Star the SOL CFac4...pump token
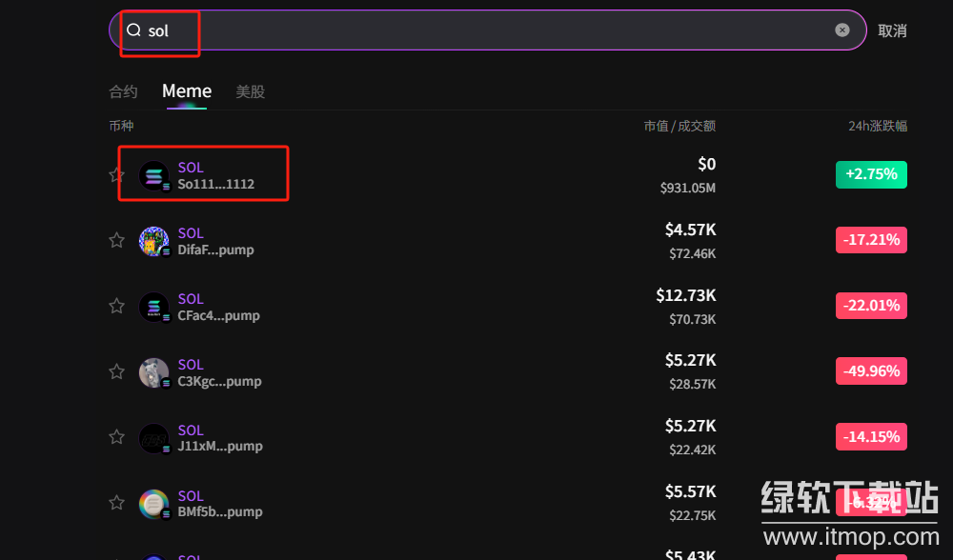953x560 pixels. (x=116, y=307)
